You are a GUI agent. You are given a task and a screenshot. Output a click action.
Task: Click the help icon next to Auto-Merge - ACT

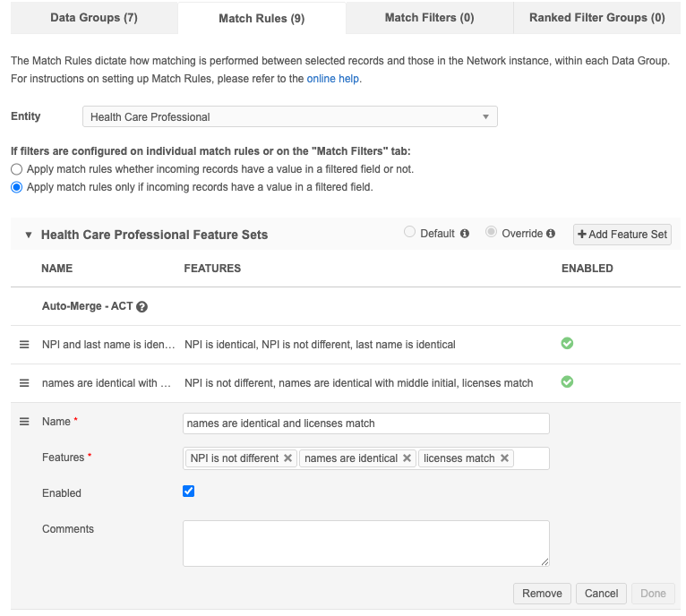(x=141, y=306)
